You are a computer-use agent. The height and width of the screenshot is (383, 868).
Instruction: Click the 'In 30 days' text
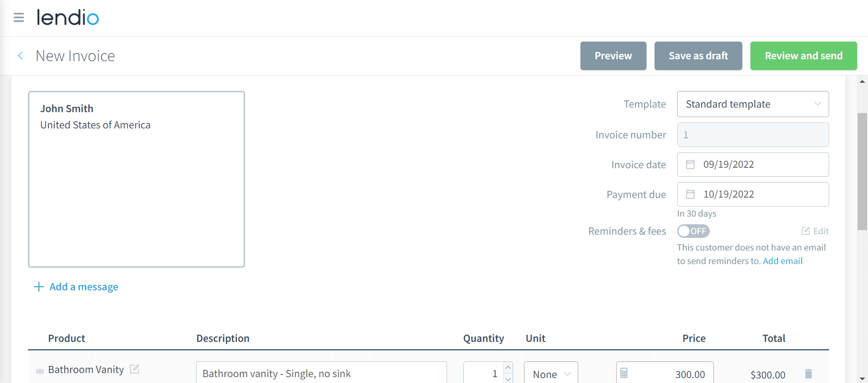697,213
